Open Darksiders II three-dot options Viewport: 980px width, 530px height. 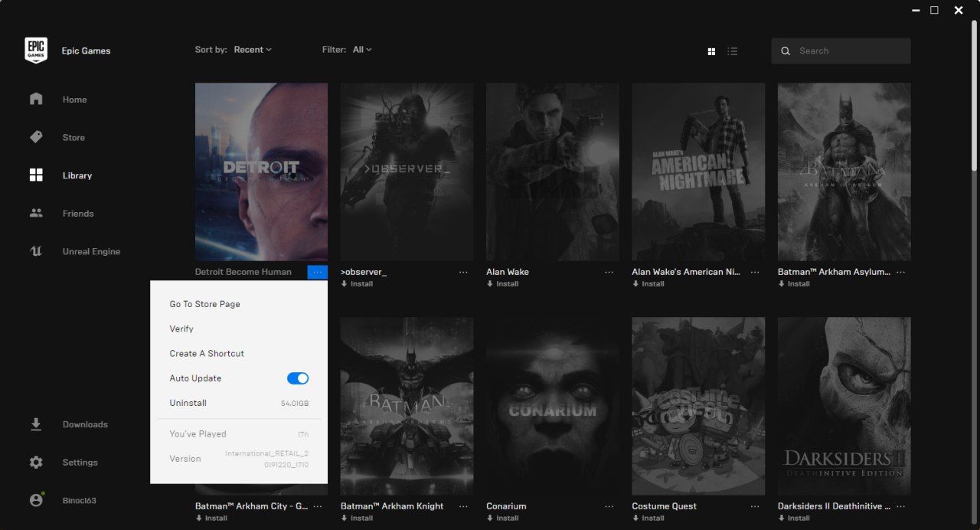[901, 506]
